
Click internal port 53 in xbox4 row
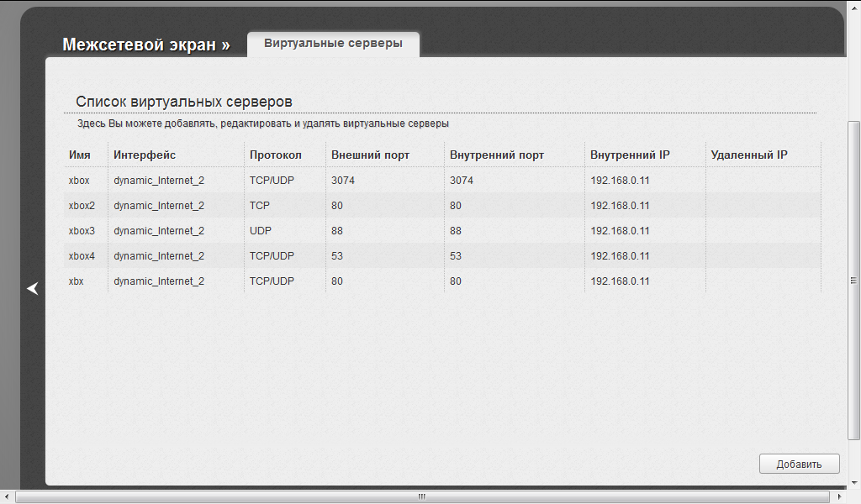(456, 256)
